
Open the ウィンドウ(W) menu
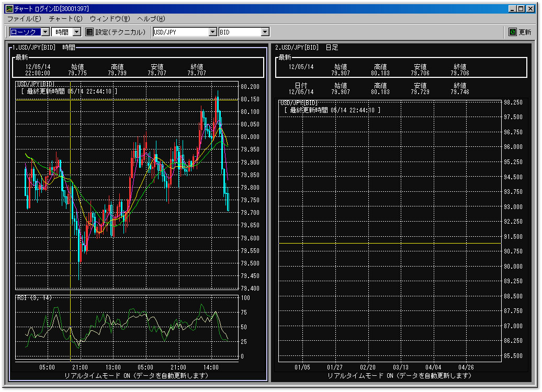pyautogui.click(x=110, y=19)
